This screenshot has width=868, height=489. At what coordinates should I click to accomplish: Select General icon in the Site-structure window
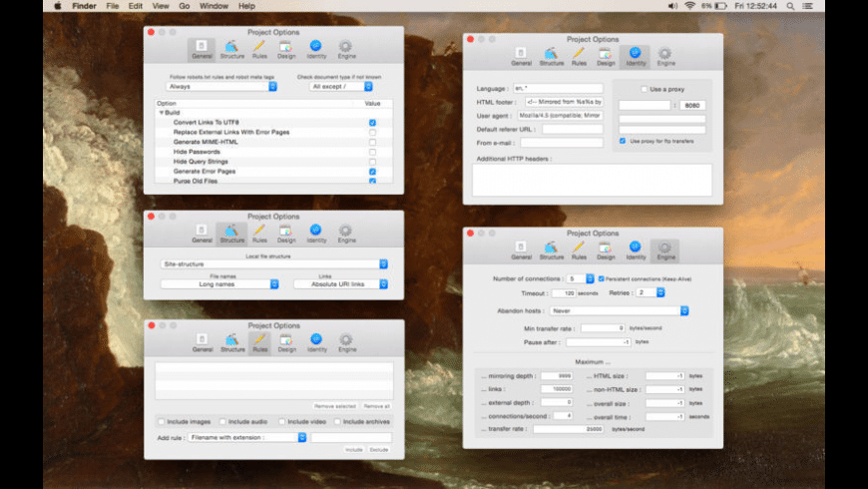(202, 234)
